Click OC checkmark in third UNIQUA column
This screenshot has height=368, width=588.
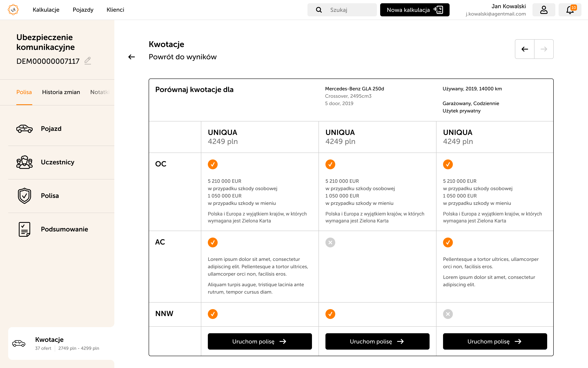pyautogui.click(x=448, y=164)
